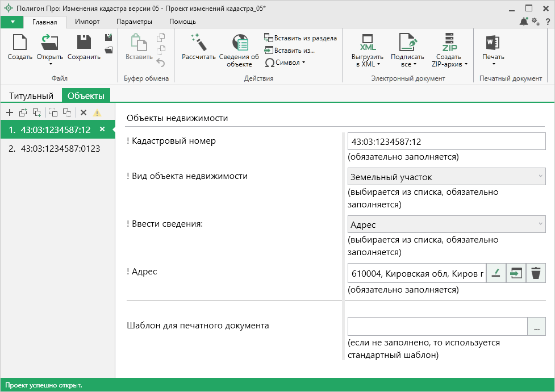The height and width of the screenshot is (392, 555).
Task: Click the help question mark icon
Action: point(547,22)
